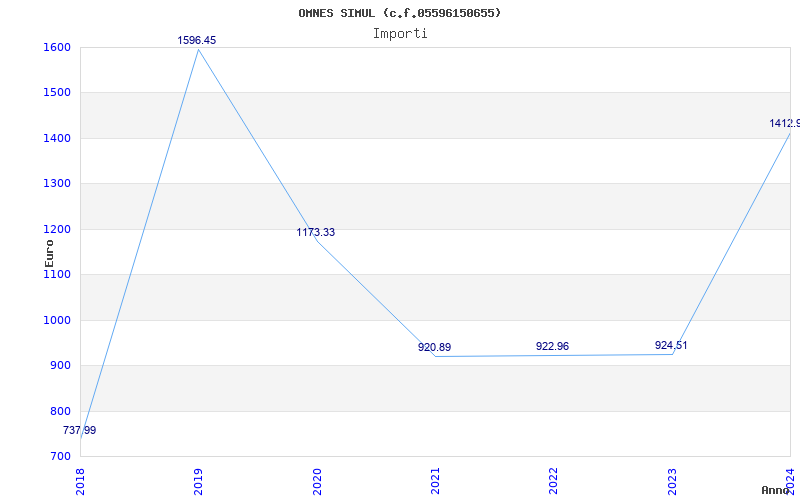Click the chart title OMNES SIMUL
This screenshot has height=500, width=800.
400,13
